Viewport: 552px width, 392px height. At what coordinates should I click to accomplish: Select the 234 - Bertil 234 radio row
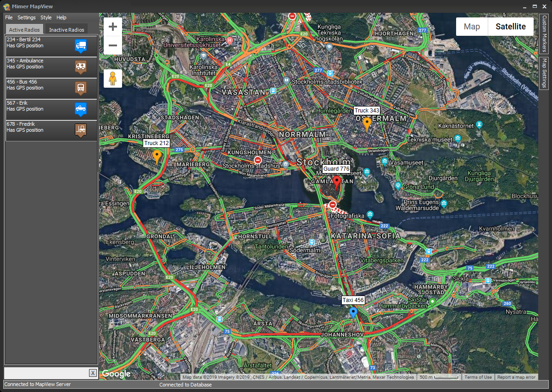[51, 46]
